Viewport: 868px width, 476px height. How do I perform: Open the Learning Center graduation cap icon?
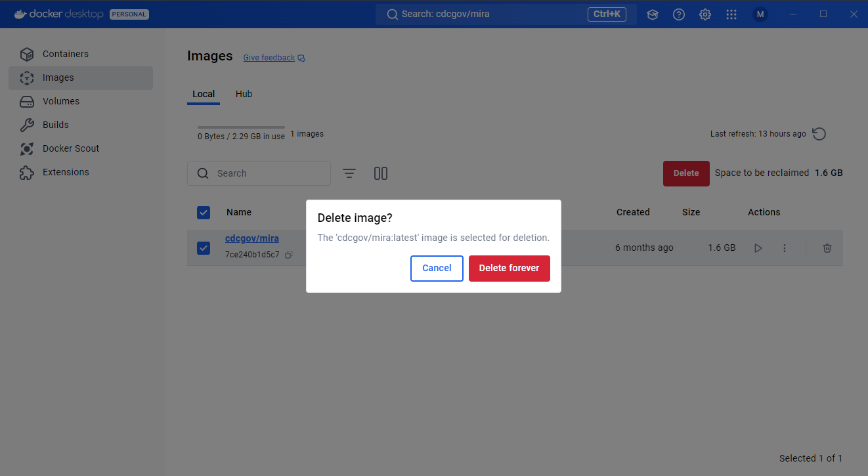coord(652,14)
